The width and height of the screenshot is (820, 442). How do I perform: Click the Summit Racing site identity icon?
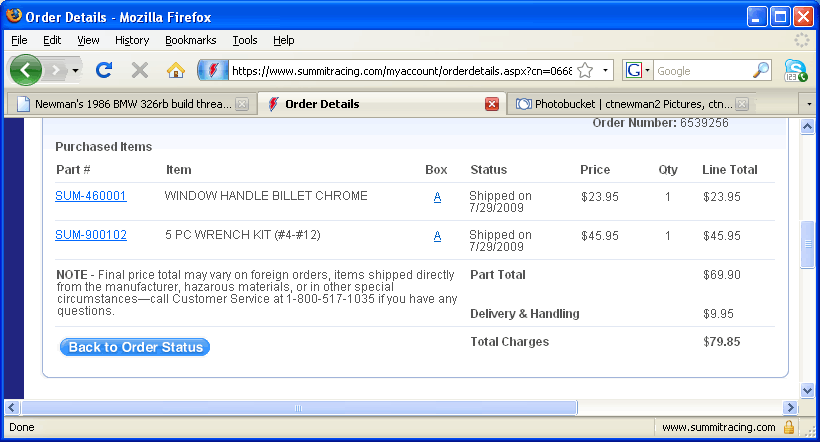coord(213,70)
